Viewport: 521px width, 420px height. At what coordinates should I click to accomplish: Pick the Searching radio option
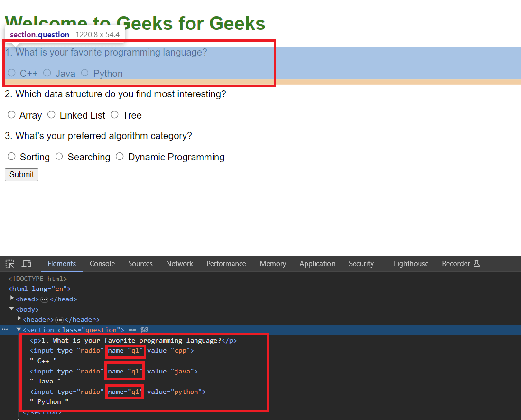tap(59, 156)
